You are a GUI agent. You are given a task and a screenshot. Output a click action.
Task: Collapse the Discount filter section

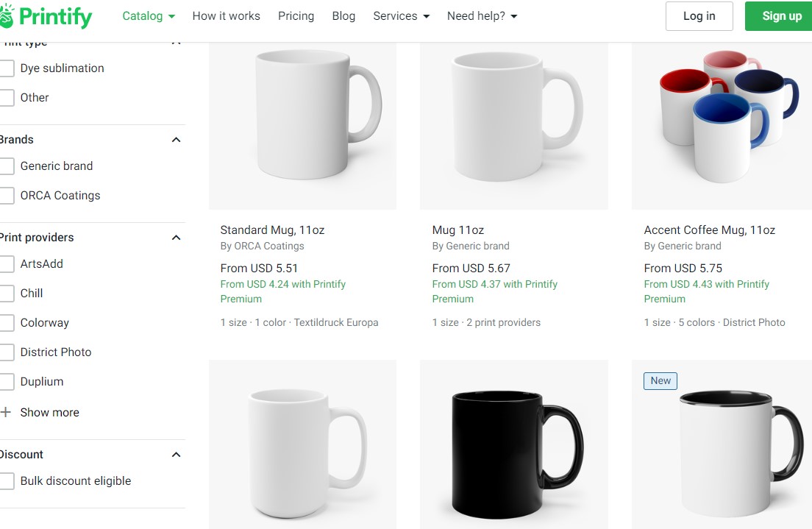pyautogui.click(x=176, y=454)
